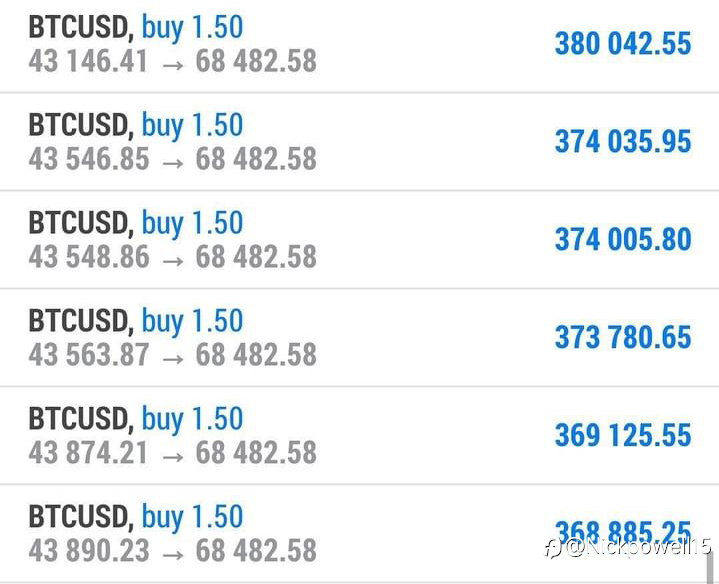Click the arrow next to 43 546.85

(x=173, y=163)
